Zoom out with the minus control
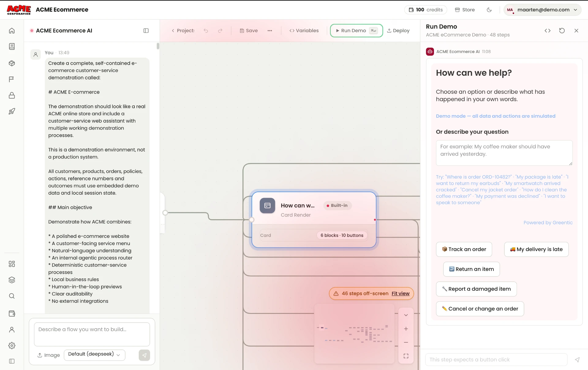 coord(406,342)
